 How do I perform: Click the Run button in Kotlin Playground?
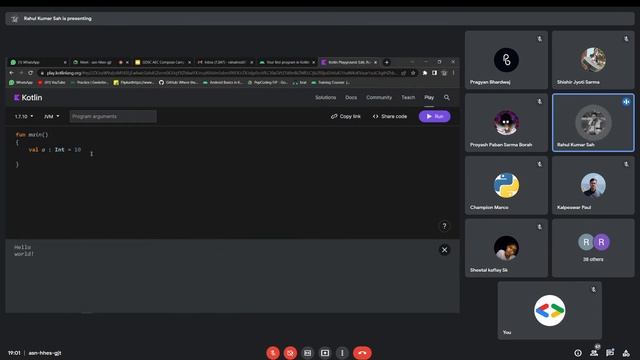435,116
